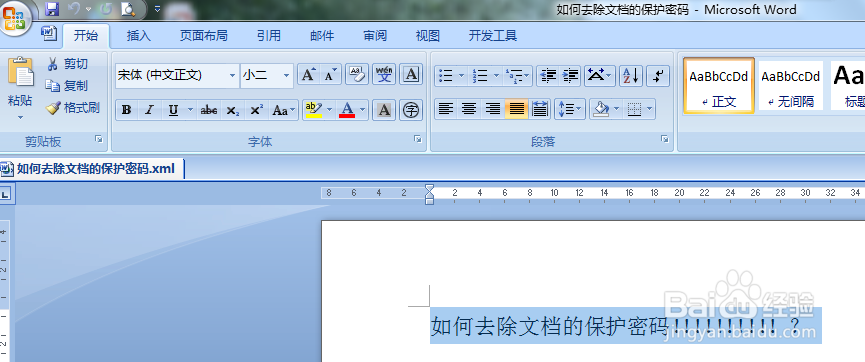This screenshot has width=865, height=362.
Task: Click 复制 to copy selection
Action: [67, 86]
